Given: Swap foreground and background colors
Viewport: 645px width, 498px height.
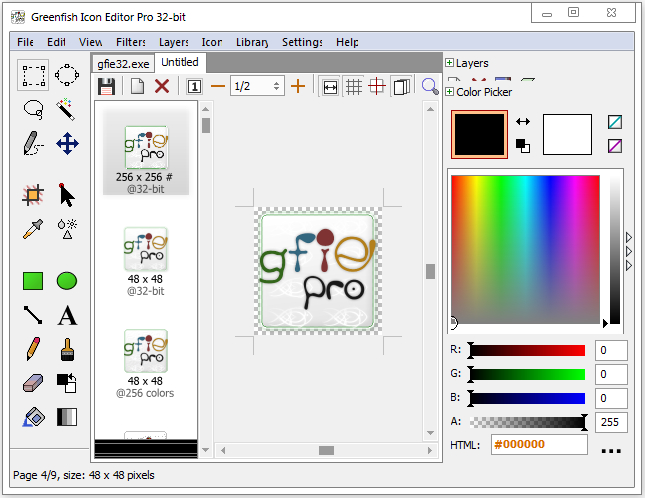Looking at the screenshot, I should (x=523, y=121).
